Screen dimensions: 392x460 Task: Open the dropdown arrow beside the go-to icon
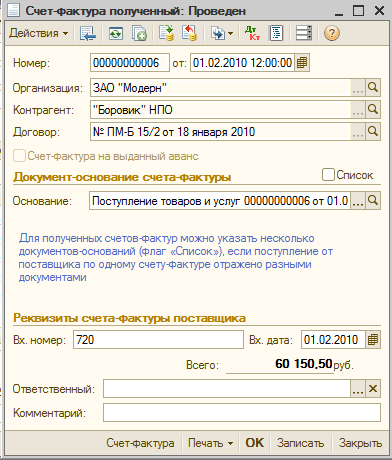tap(230, 34)
